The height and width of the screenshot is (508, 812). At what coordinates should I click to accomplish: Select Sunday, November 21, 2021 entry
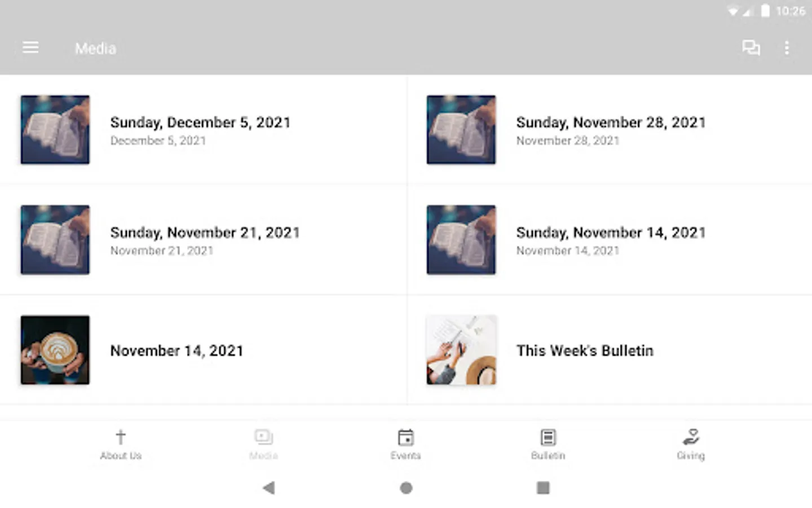point(205,233)
